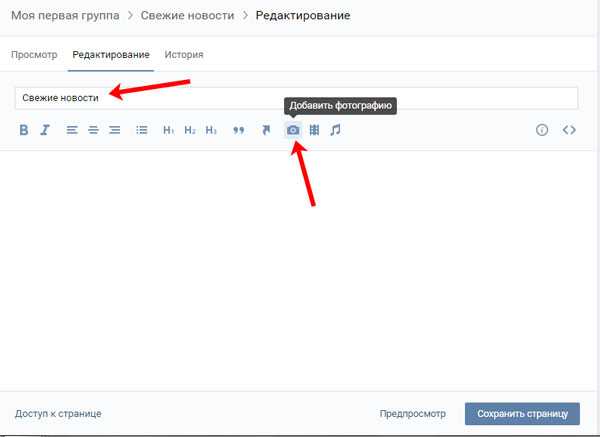
Task: Add a link with the arrow icon
Action: (266, 130)
